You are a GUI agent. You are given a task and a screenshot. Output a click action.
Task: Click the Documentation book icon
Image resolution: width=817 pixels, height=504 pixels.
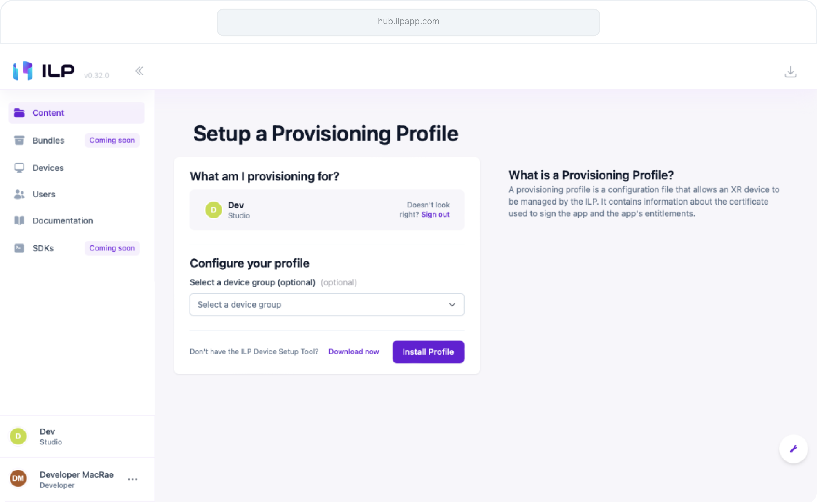[19, 220]
